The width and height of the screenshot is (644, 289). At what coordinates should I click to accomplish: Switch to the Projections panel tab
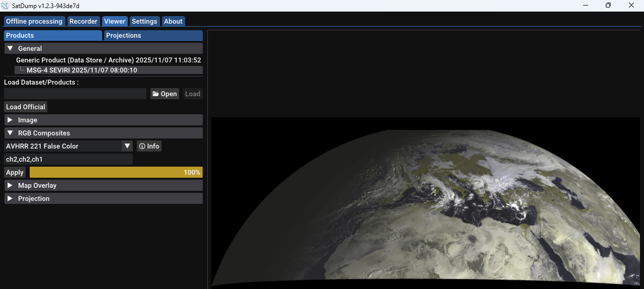(x=153, y=35)
